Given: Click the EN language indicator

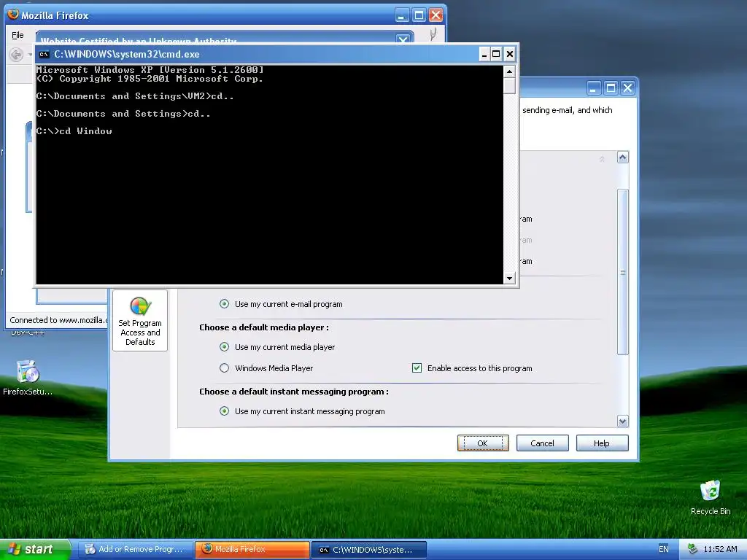Looking at the screenshot, I should pyautogui.click(x=663, y=549).
